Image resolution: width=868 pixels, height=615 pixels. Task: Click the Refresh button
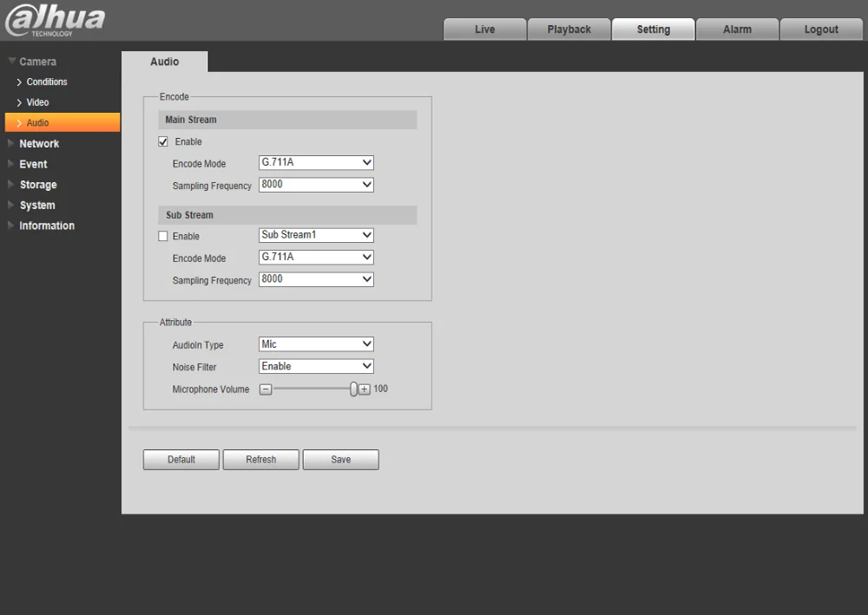pos(260,460)
